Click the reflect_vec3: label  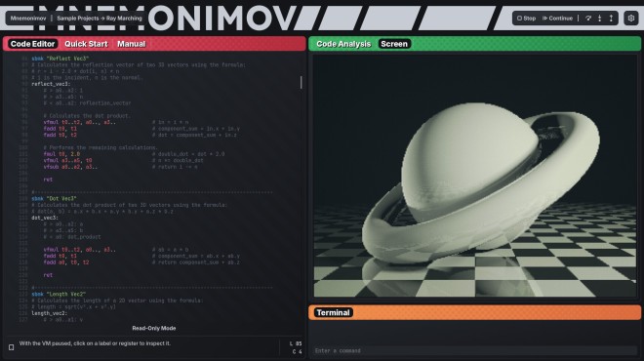(51, 84)
